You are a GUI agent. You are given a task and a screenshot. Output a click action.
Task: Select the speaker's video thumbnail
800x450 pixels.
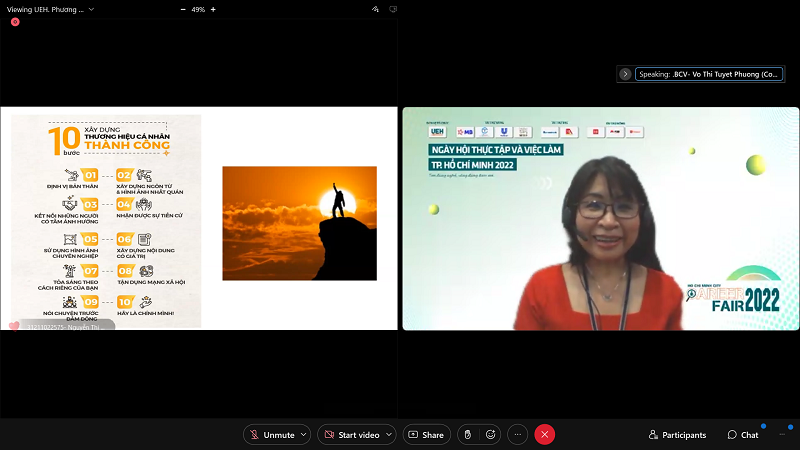coord(601,218)
